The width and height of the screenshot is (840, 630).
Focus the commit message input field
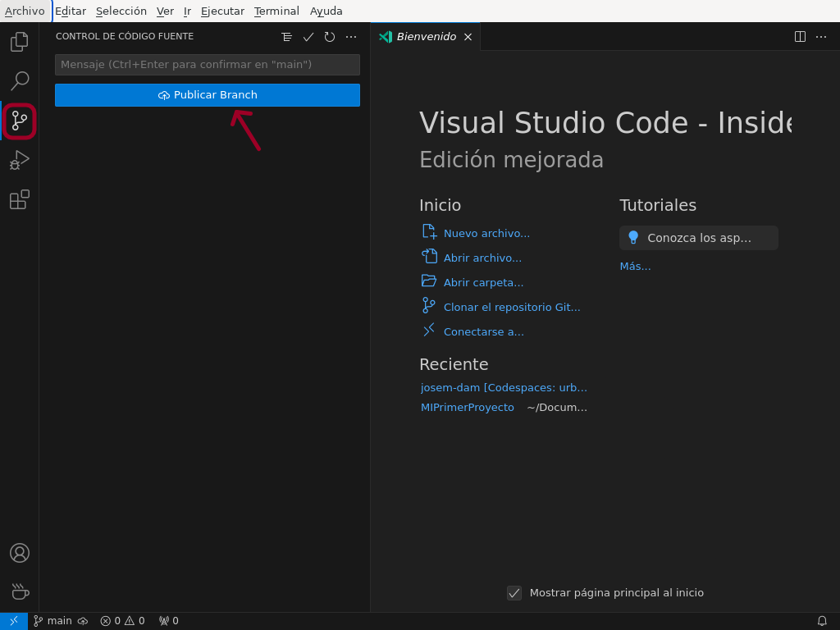[x=208, y=65]
